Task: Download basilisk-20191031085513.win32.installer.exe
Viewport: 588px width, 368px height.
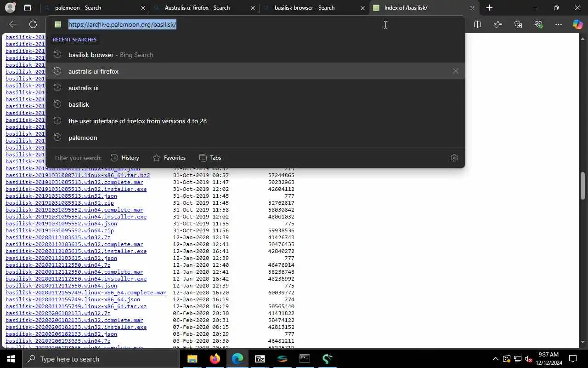Action: (76, 189)
